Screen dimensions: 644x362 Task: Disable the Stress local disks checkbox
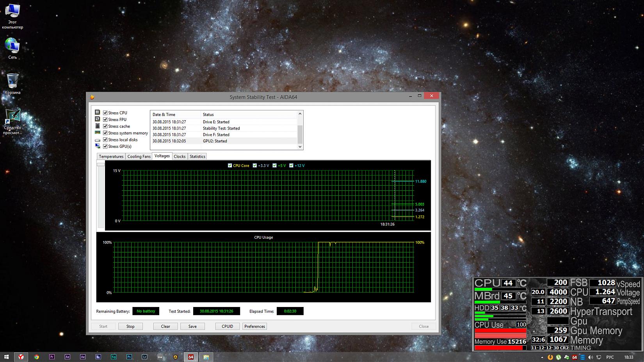[x=105, y=140]
